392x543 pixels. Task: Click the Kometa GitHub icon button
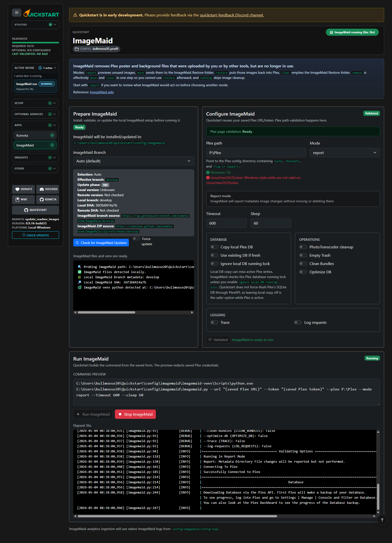coord(48,199)
